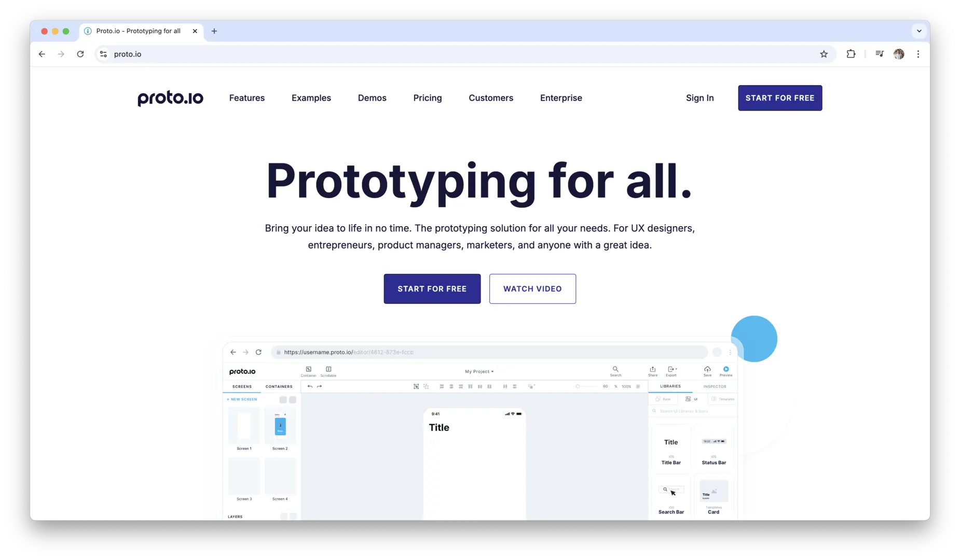Open site information icon beside the URL

tap(104, 54)
